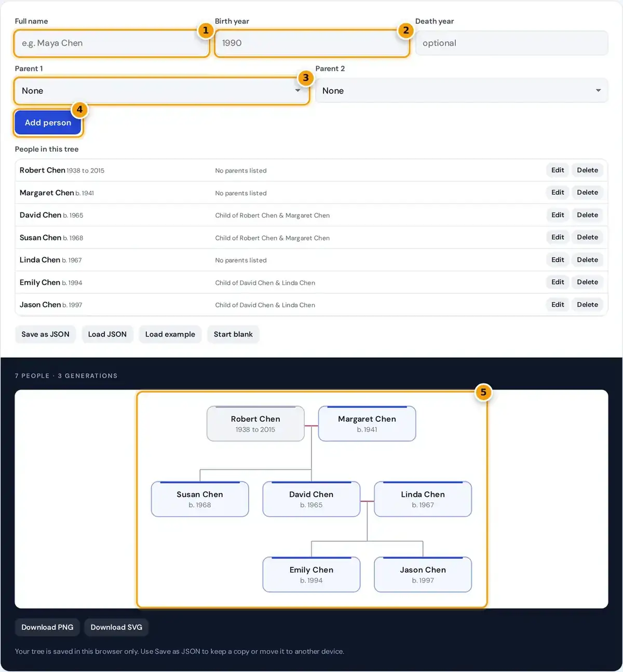The image size is (623, 672).
Task: Select Susan Chen's card in the diagram
Action: pyautogui.click(x=200, y=499)
